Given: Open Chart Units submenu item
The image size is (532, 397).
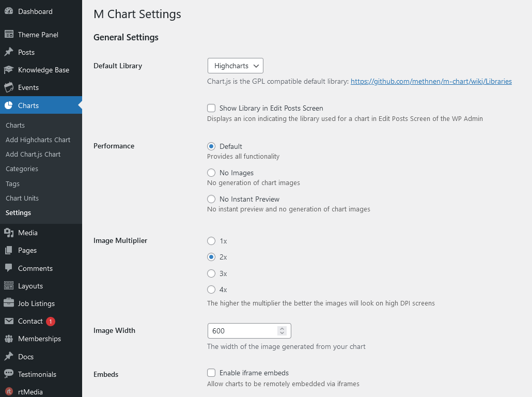Looking at the screenshot, I should click(22, 198).
